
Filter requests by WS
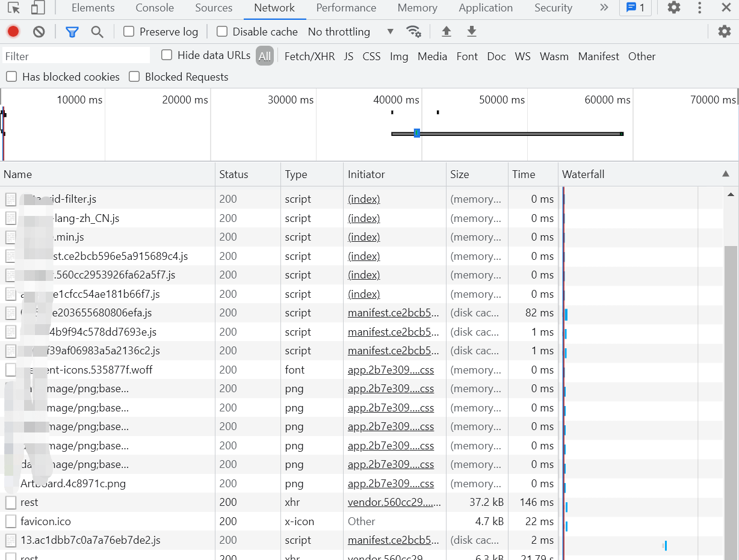tap(523, 56)
